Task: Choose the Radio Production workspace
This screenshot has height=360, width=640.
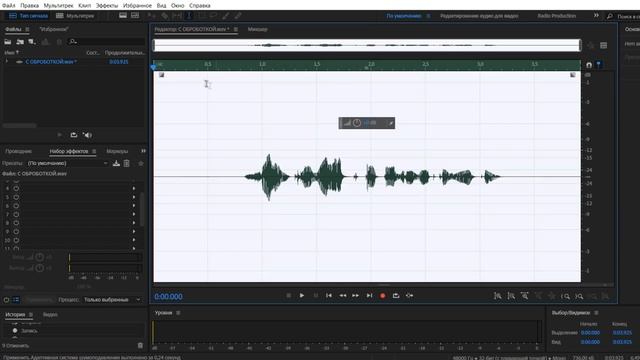Action: point(556,16)
